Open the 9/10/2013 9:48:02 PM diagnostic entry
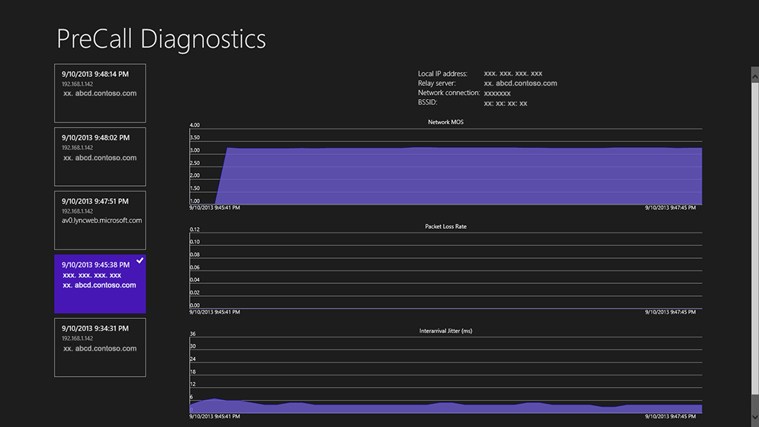This screenshot has width=759, height=427. pyautogui.click(x=100, y=155)
